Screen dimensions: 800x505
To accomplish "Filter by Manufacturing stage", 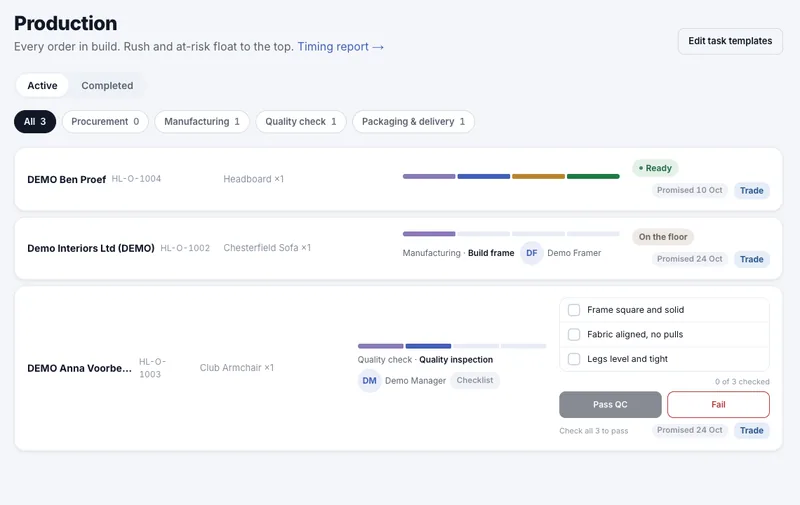I will pyautogui.click(x=202, y=121).
